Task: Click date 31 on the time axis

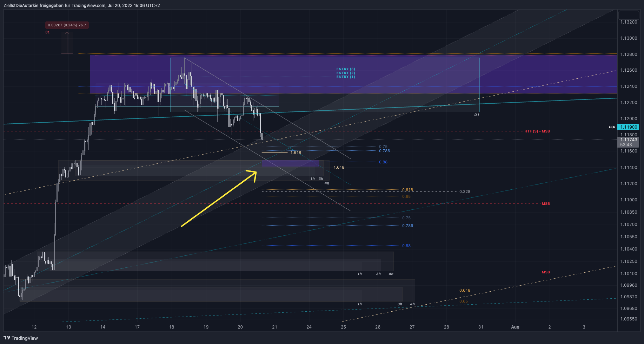Action: click(481, 327)
